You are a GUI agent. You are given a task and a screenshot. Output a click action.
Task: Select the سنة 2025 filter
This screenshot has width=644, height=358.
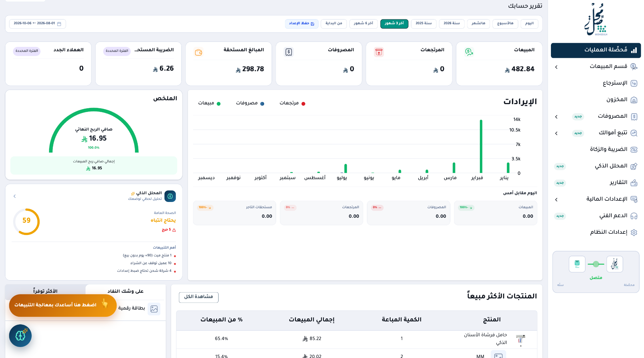tap(424, 24)
